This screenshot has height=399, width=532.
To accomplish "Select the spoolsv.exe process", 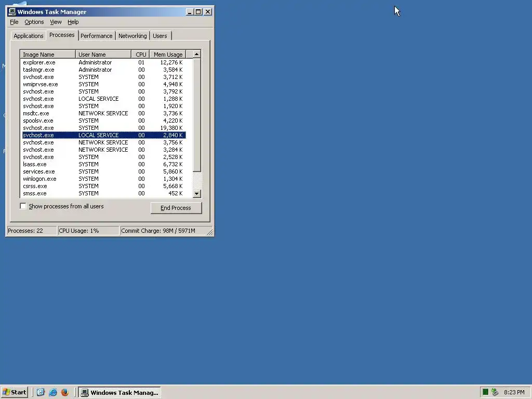I will pos(104,121).
